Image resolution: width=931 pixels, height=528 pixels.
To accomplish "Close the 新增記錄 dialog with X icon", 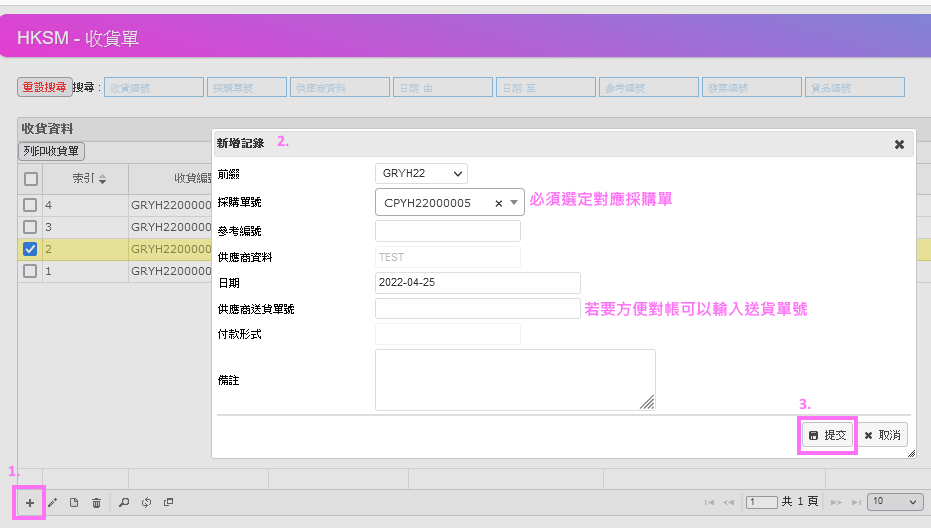I will tap(899, 144).
